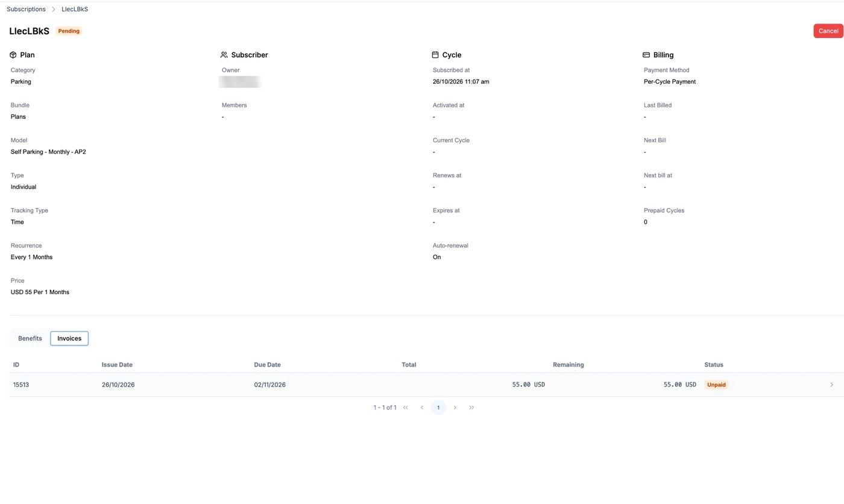Click the Billing credit card icon
The image size is (844, 504).
click(x=646, y=55)
